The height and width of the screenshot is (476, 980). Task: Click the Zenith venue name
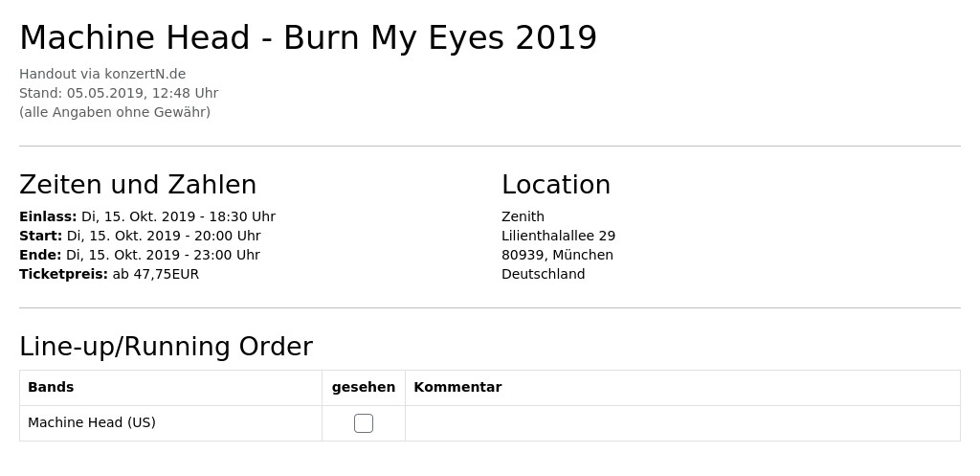pyautogui.click(x=523, y=216)
